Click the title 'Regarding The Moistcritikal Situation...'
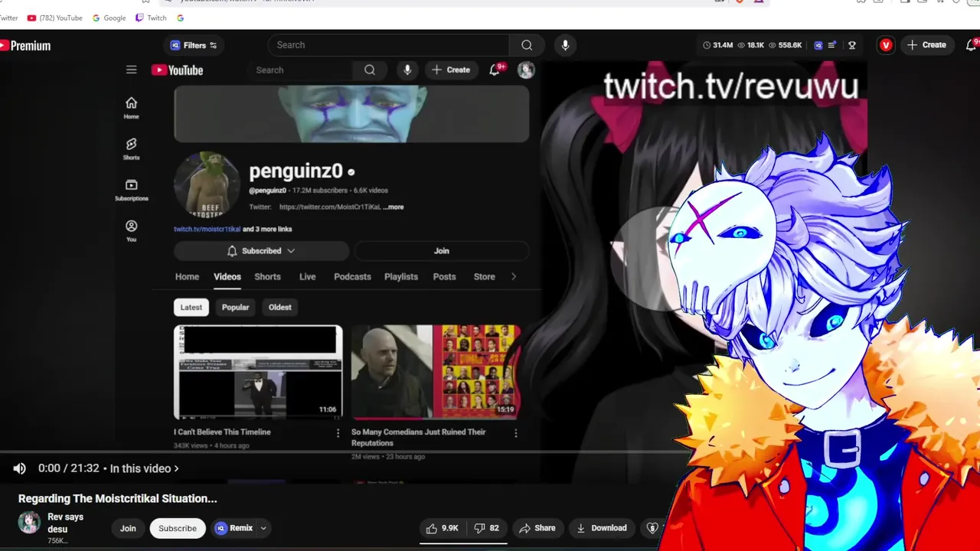The height and width of the screenshot is (551, 980). [118, 498]
